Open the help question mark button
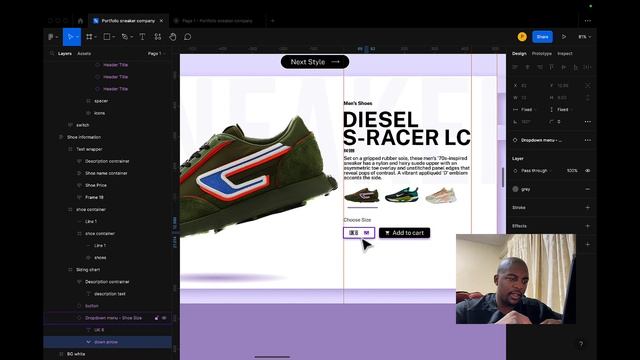This screenshot has width=640, height=360. [581, 344]
